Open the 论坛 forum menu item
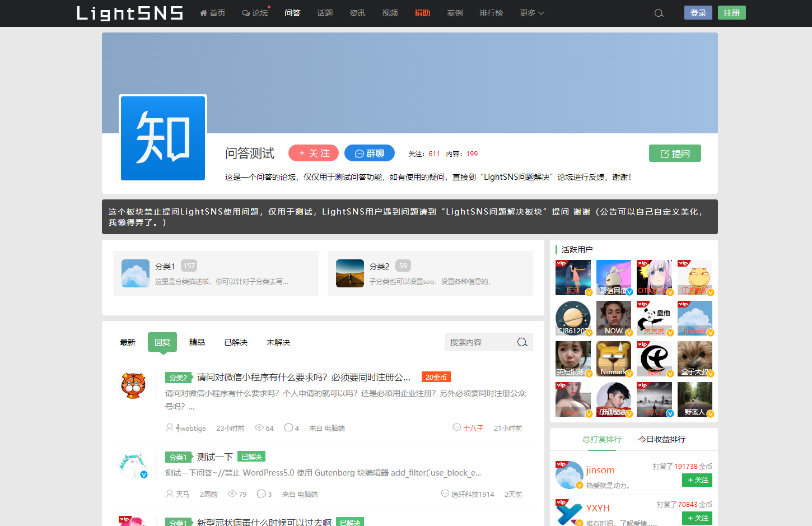This screenshot has height=526, width=812. click(255, 13)
